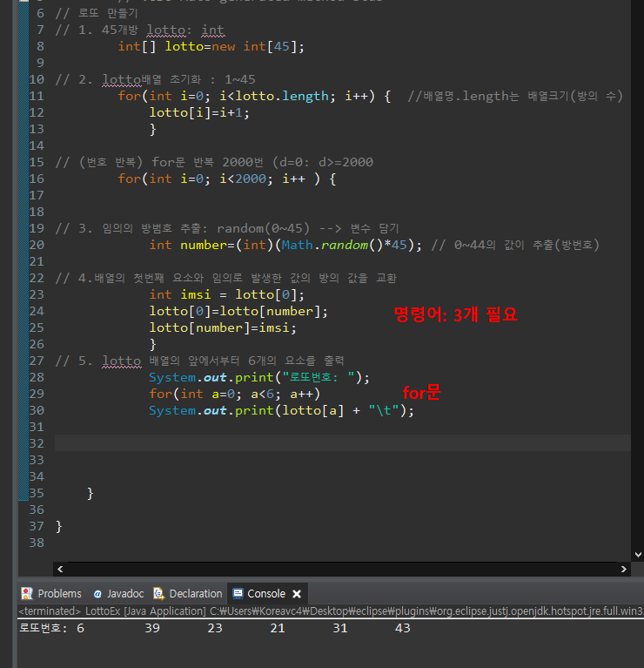Click the Console monitor icon
This screenshot has height=668, width=644.
238,593
